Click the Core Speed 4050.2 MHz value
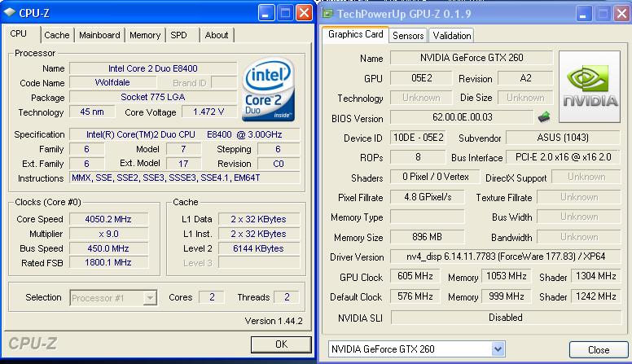 [108, 219]
